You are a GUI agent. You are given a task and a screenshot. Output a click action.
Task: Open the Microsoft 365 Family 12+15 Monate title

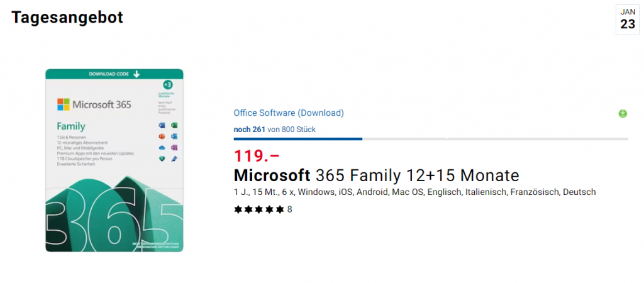tap(377, 175)
